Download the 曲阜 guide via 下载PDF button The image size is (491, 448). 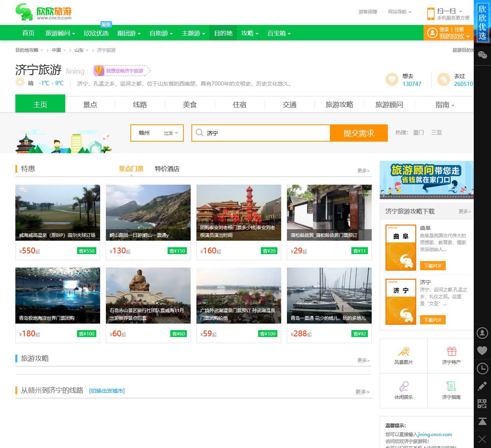(x=433, y=266)
